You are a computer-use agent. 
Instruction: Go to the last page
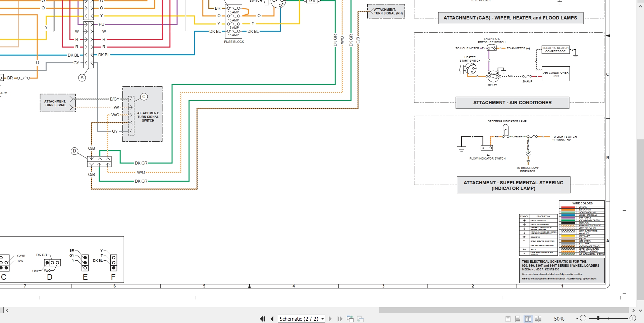[x=340, y=319]
